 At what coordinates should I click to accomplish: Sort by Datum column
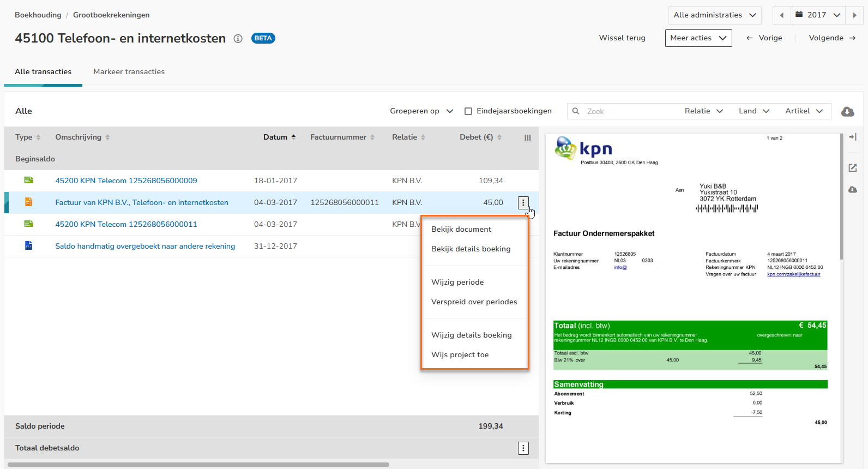point(280,137)
